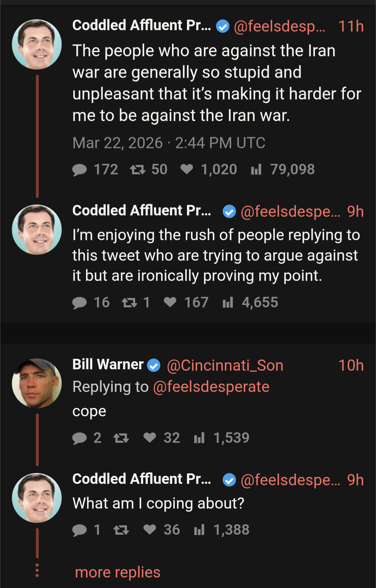This screenshot has height=588, width=376.
Task: Click the first tweet author's avatar
Action: 37,44
